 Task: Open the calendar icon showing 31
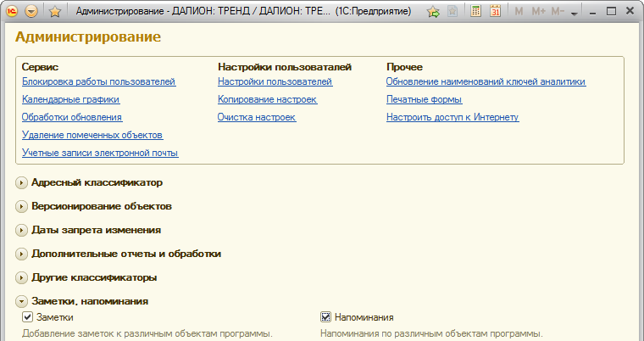click(x=496, y=11)
